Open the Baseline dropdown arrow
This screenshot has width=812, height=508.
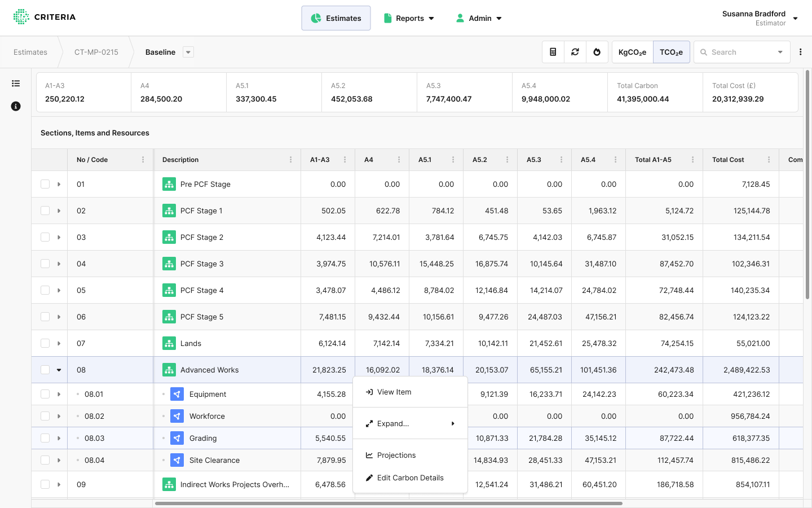coord(188,52)
